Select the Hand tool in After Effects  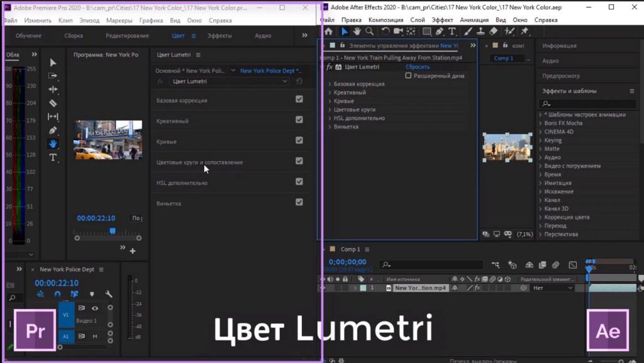(x=357, y=31)
